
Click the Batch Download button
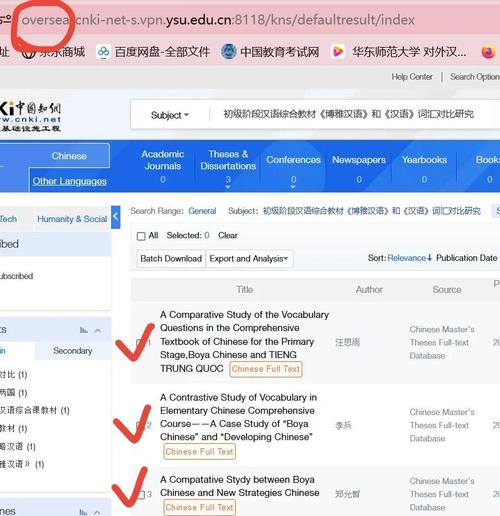[171, 259]
